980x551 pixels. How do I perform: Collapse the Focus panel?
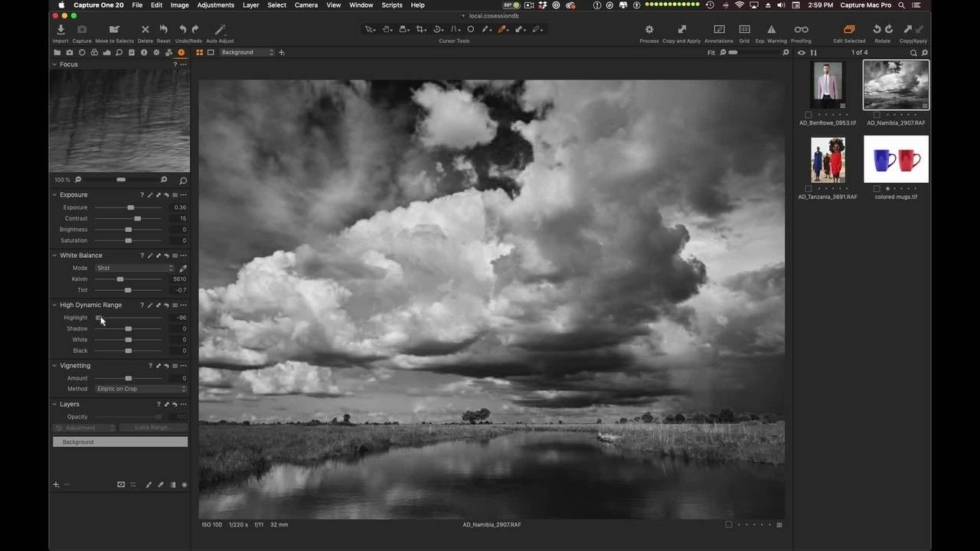[x=54, y=64]
